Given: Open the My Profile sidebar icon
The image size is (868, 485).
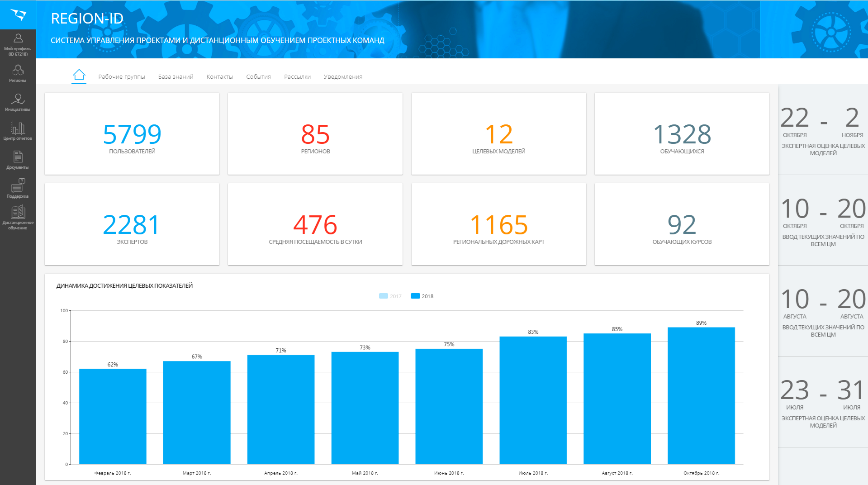Looking at the screenshot, I should (18, 39).
